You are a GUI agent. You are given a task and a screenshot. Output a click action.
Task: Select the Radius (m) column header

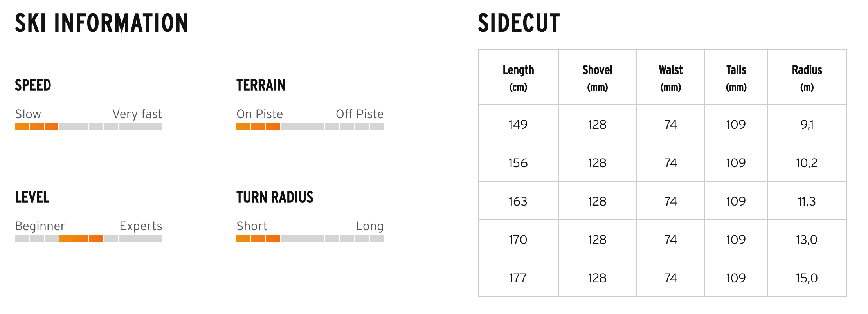coord(807,78)
